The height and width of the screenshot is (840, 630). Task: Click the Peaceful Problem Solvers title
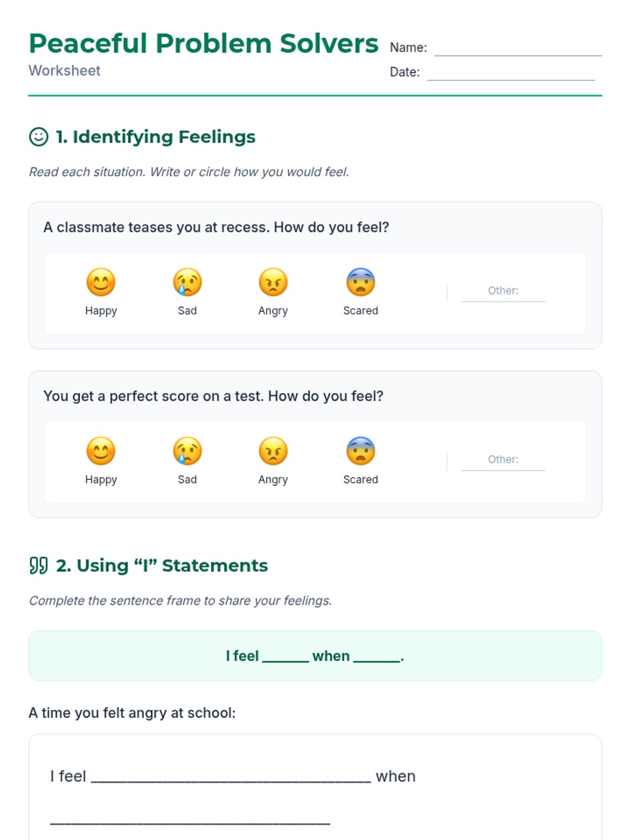click(x=204, y=44)
